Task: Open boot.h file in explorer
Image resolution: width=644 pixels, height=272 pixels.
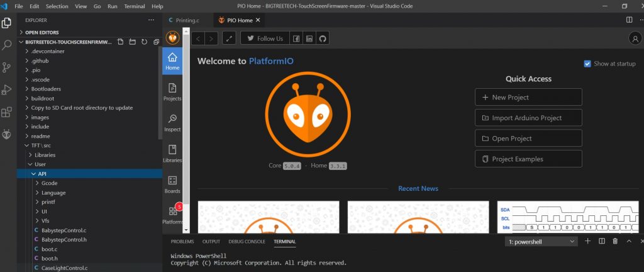Action: pos(89,258)
